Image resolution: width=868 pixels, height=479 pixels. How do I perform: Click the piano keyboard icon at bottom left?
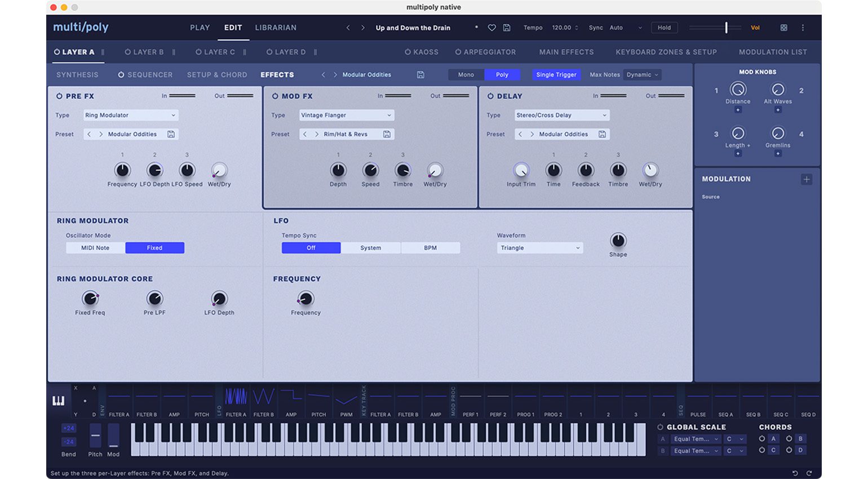click(59, 400)
